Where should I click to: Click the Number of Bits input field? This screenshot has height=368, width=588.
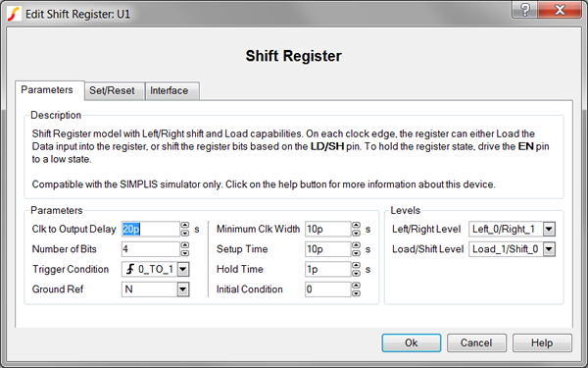pyautogui.click(x=151, y=249)
